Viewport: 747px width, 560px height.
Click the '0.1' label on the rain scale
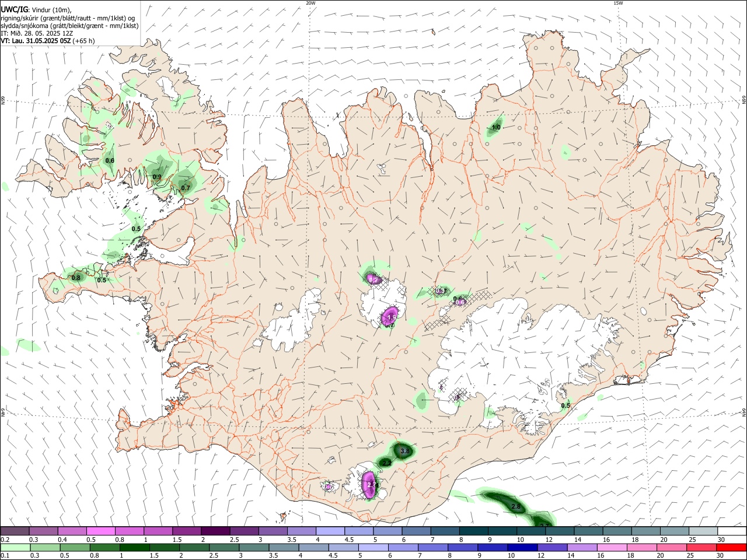5,556
